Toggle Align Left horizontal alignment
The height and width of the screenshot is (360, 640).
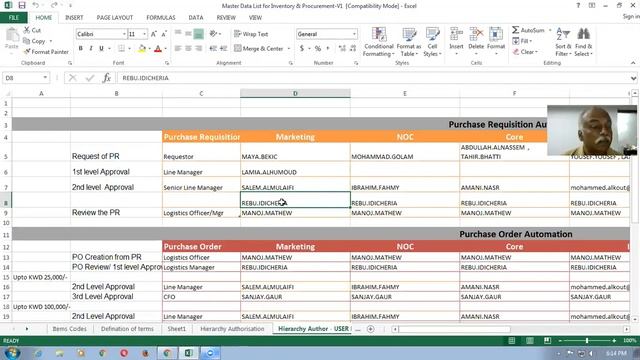click(x=178, y=49)
